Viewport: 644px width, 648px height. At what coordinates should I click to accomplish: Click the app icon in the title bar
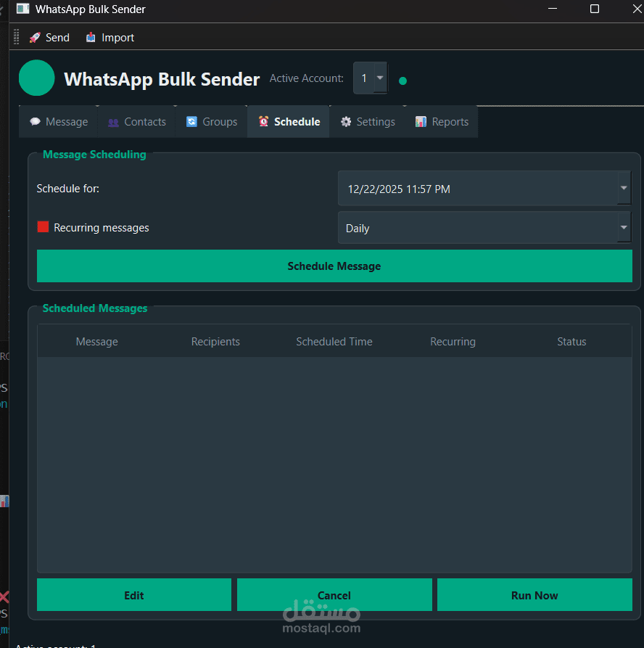[x=22, y=9]
